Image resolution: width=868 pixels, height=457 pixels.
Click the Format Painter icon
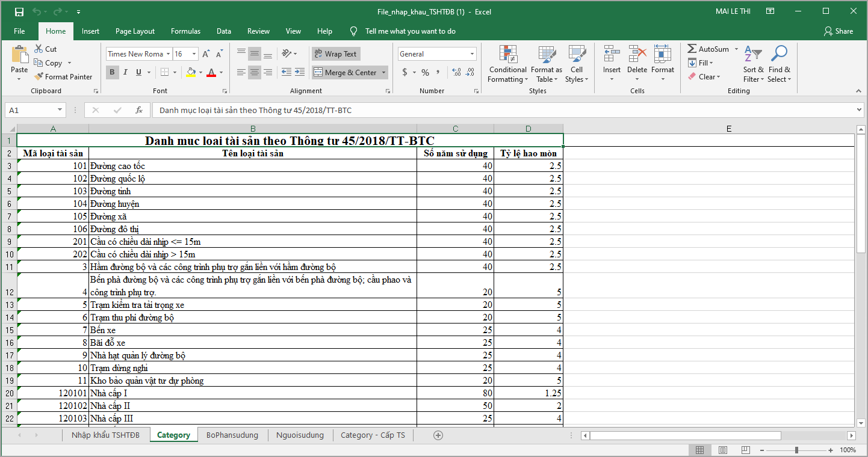pos(39,77)
